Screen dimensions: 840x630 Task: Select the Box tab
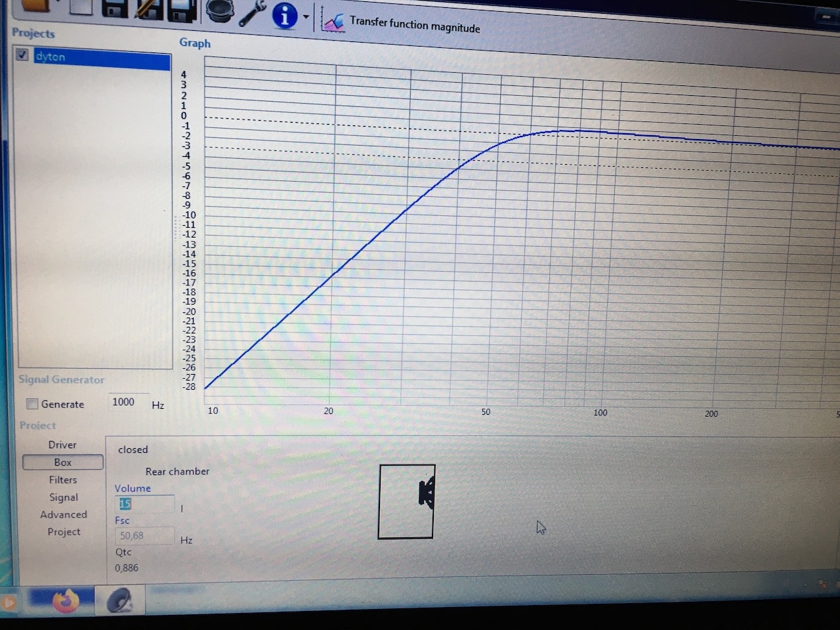[63, 462]
